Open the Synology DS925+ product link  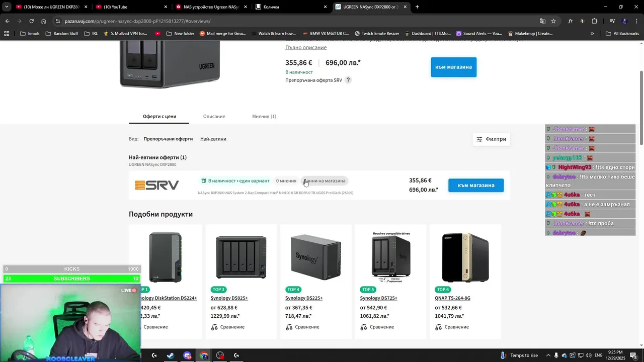(229, 298)
